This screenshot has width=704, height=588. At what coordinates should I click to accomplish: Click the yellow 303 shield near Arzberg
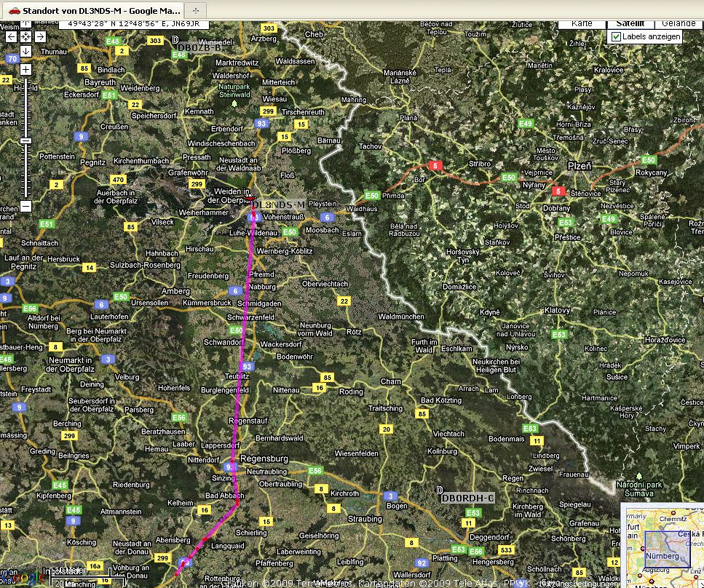point(269,28)
